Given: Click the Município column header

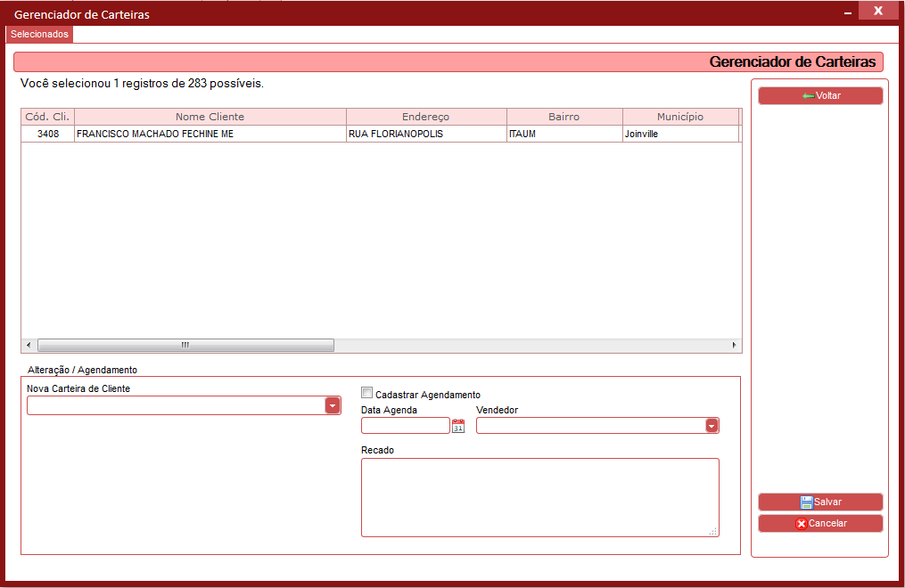Looking at the screenshot, I should click(x=680, y=117).
